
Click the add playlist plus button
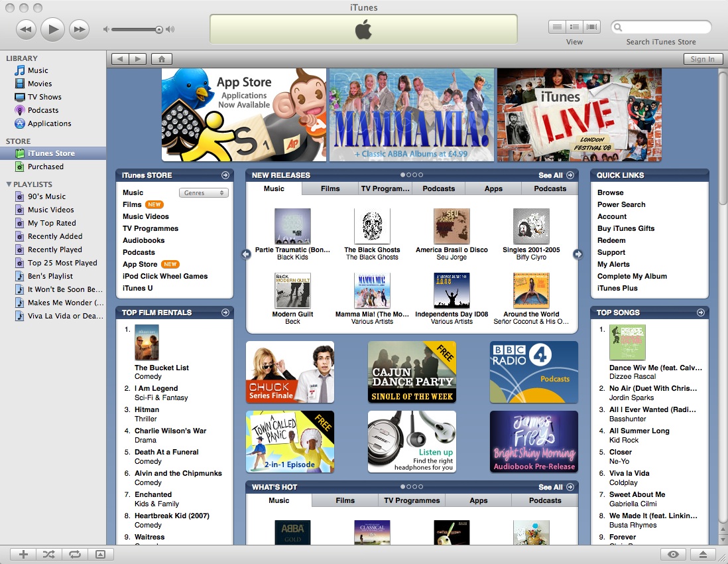(23, 554)
